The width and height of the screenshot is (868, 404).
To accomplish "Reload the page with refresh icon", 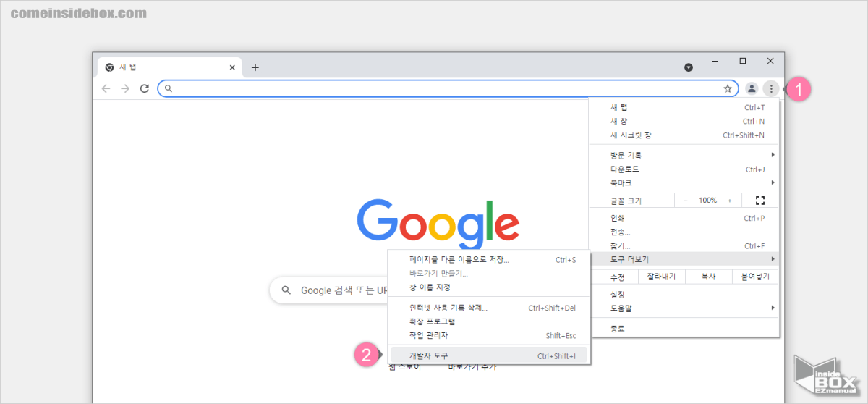I will click(x=145, y=88).
